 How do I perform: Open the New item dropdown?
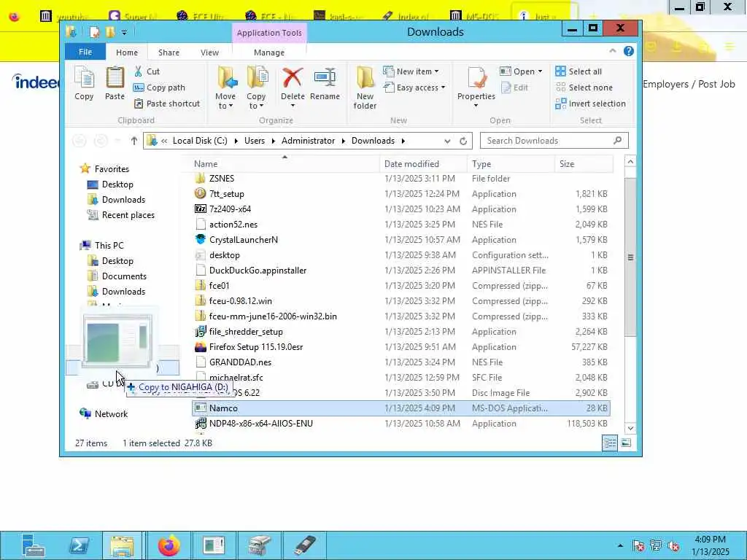click(411, 71)
